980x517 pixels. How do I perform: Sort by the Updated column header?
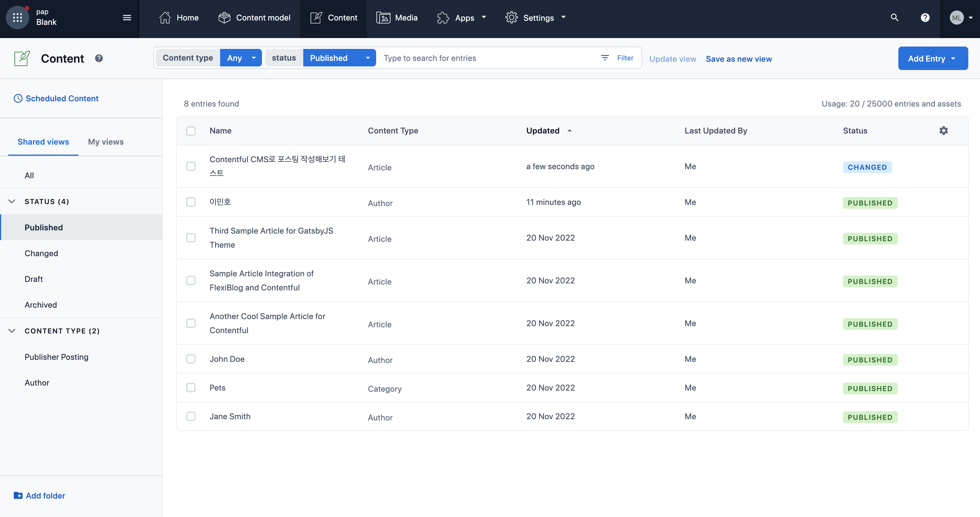tap(543, 131)
